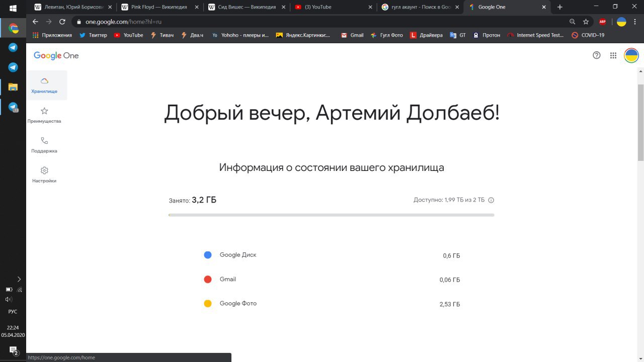Open the Google apps grid

pyautogui.click(x=613, y=55)
